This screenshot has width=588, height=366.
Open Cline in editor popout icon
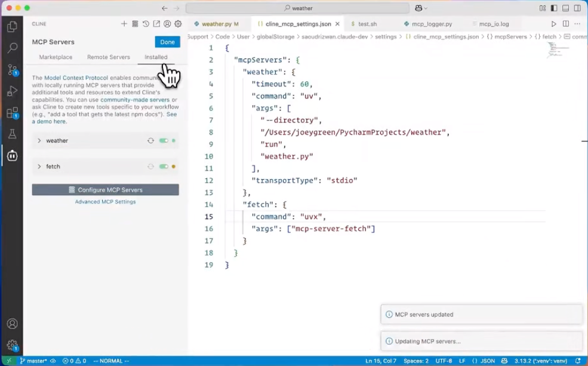(x=156, y=24)
